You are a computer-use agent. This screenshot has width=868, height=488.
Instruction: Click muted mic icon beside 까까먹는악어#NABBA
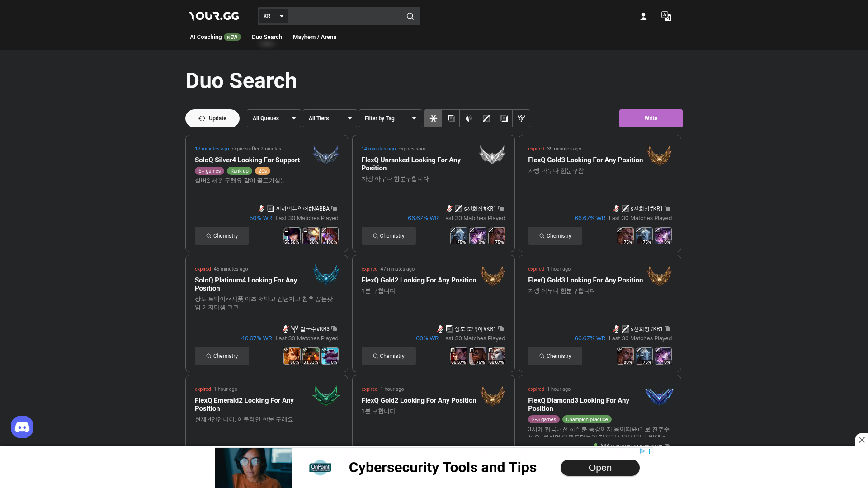pos(261,208)
